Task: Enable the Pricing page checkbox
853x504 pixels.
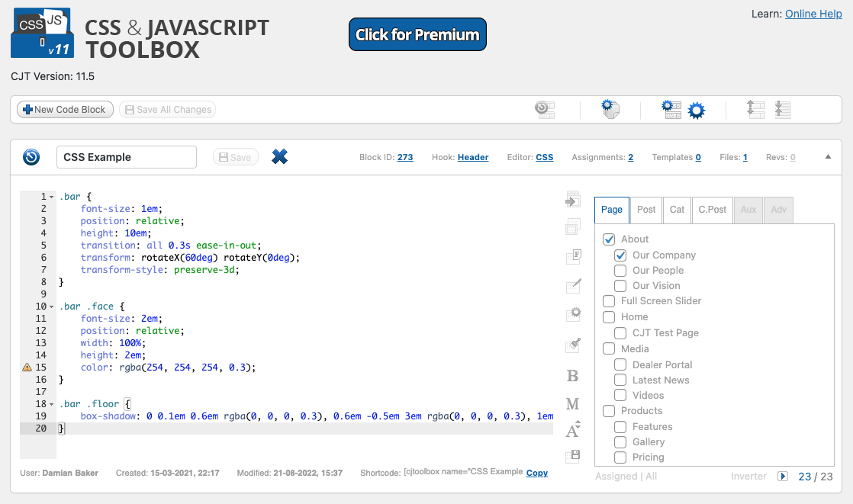Action: pyautogui.click(x=620, y=457)
